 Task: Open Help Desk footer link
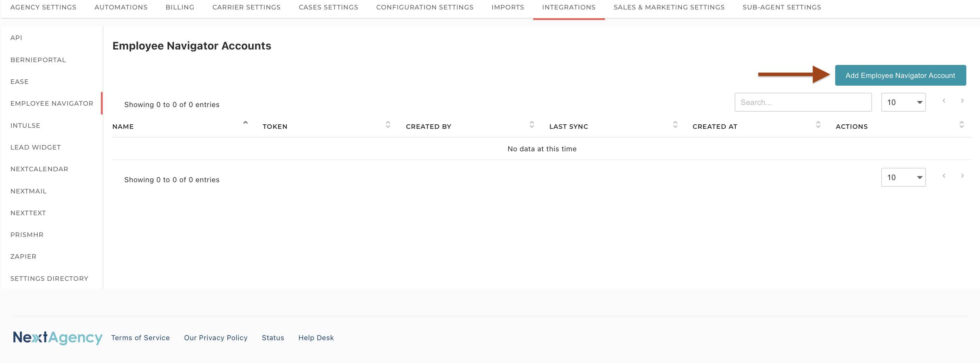pos(316,337)
